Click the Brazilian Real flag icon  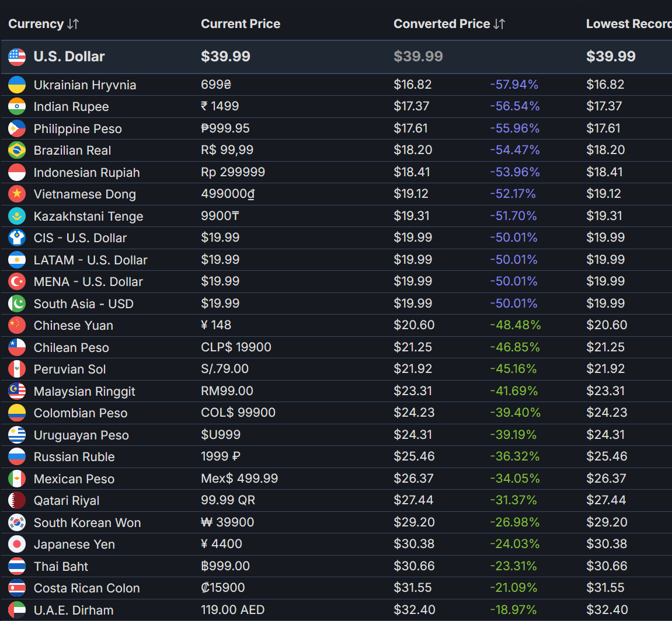(17, 151)
